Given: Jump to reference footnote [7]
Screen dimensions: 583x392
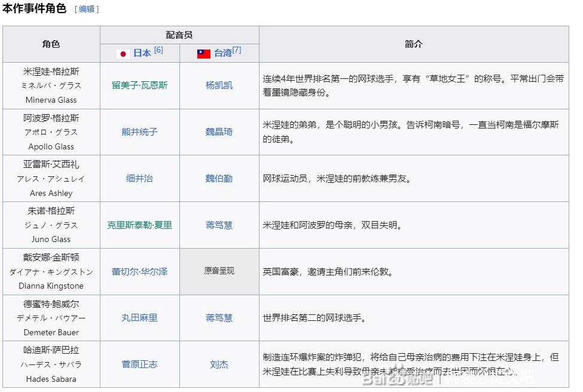Looking at the screenshot, I should (x=237, y=50).
